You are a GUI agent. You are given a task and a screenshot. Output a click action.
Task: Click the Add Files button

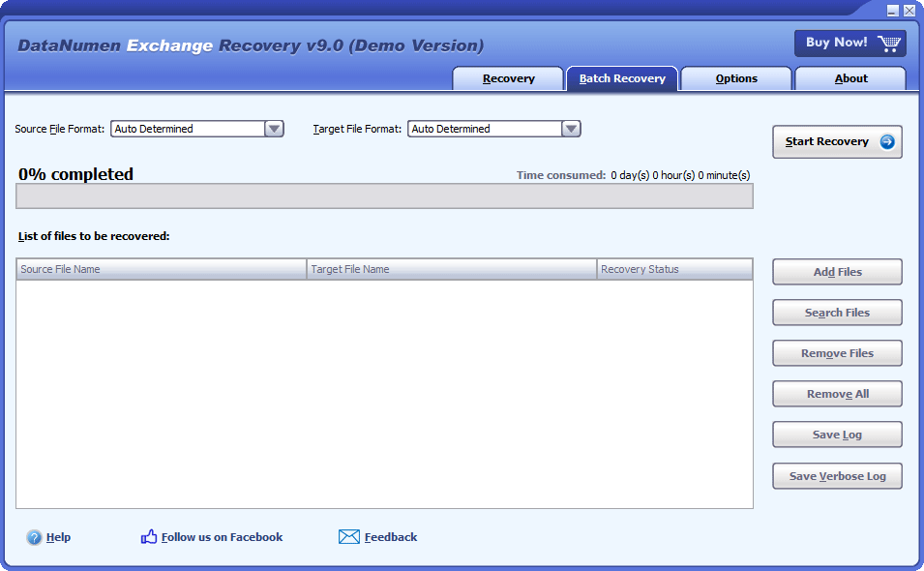[x=837, y=272]
